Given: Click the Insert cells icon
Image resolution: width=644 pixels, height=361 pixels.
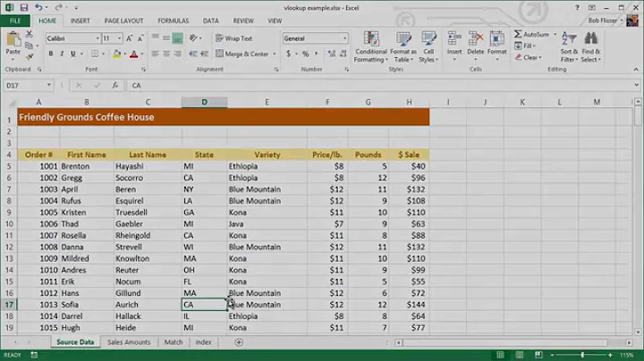Looking at the screenshot, I should coord(455,41).
